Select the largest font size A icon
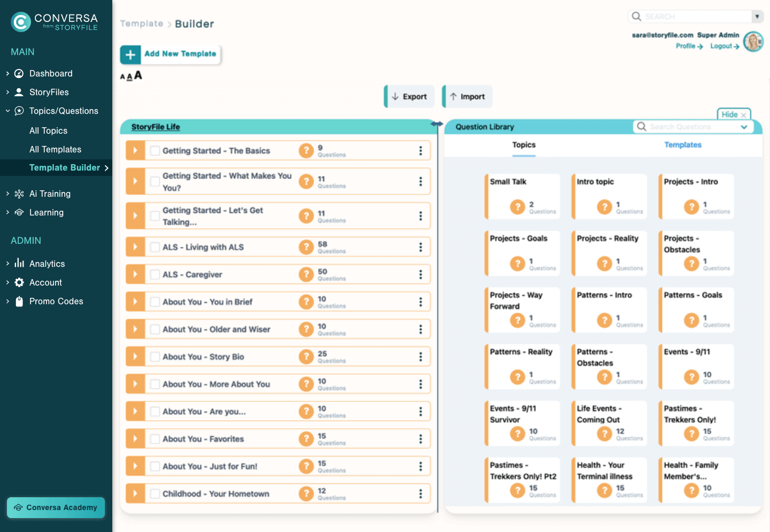Viewport: 770px width, 532px height. point(138,75)
